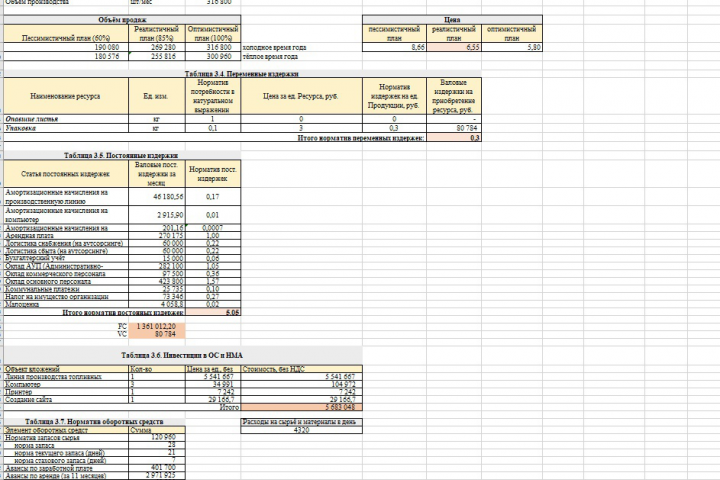Click the 80 784 next to VC
This screenshot has width=720, height=480.
pyautogui.click(x=157, y=334)
